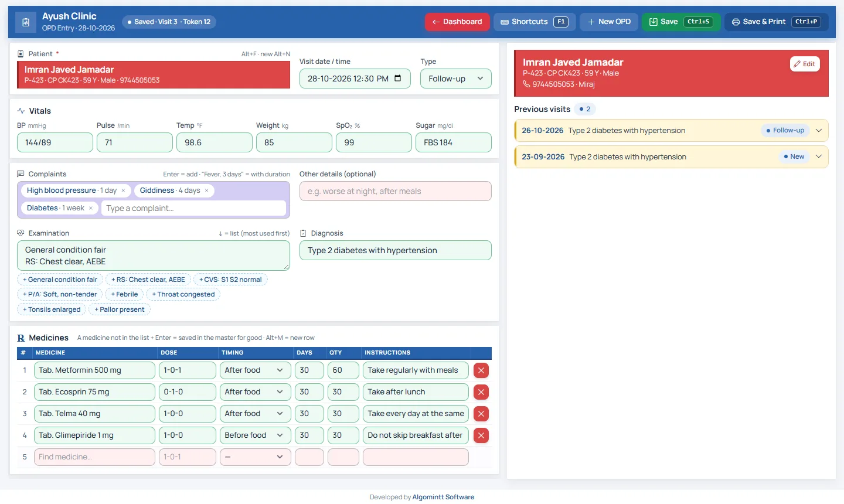Delete the Tab. Ecosprin 75 mg row

(481, 392)
